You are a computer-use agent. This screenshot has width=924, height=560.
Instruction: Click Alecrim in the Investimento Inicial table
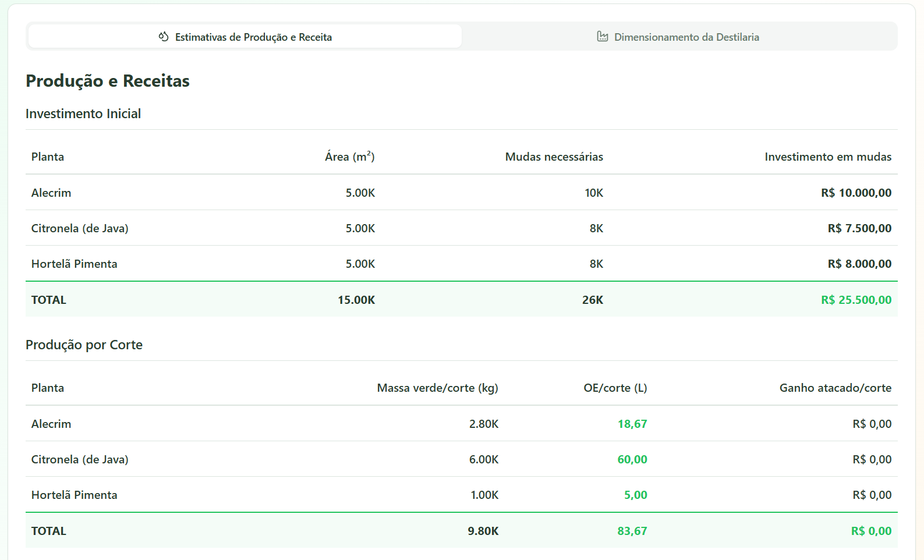click(51, 193)
